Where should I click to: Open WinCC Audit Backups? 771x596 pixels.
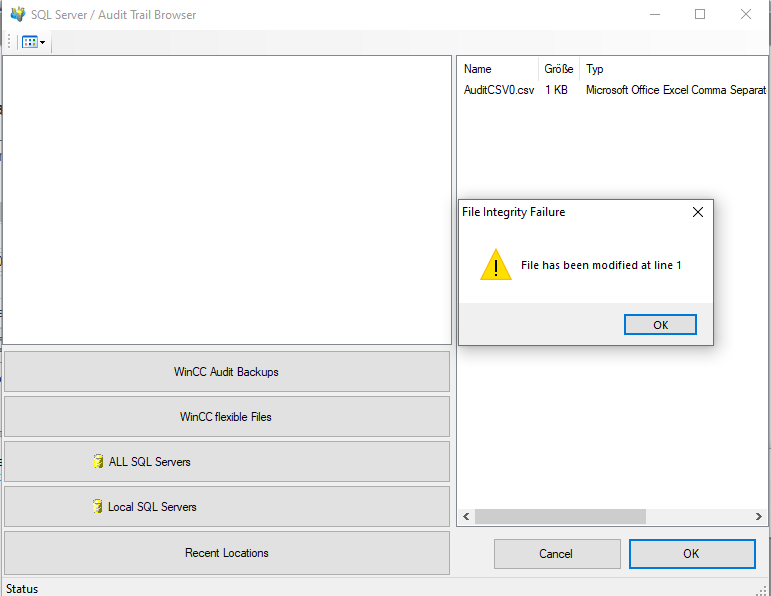tap(227, 372)
